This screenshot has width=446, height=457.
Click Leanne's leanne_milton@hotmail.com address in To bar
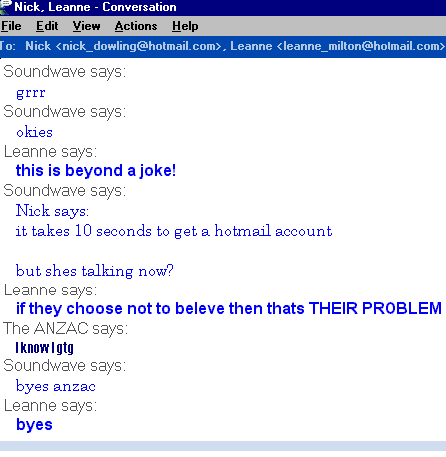coord(338,46)
